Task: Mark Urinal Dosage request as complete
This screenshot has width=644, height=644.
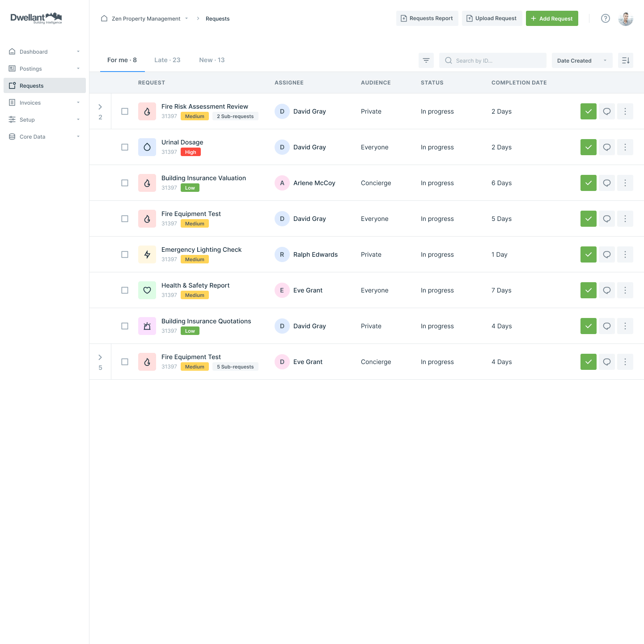Action: click(x=588, y=147)
